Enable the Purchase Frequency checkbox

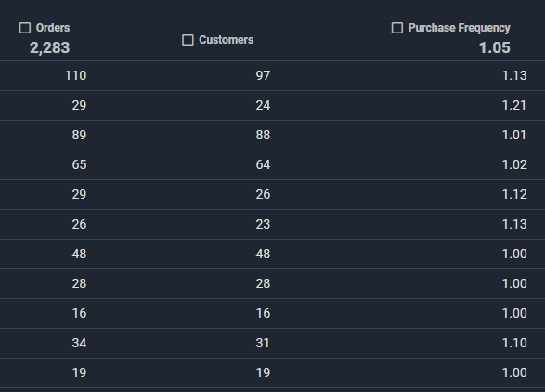(x=397, y=28)
